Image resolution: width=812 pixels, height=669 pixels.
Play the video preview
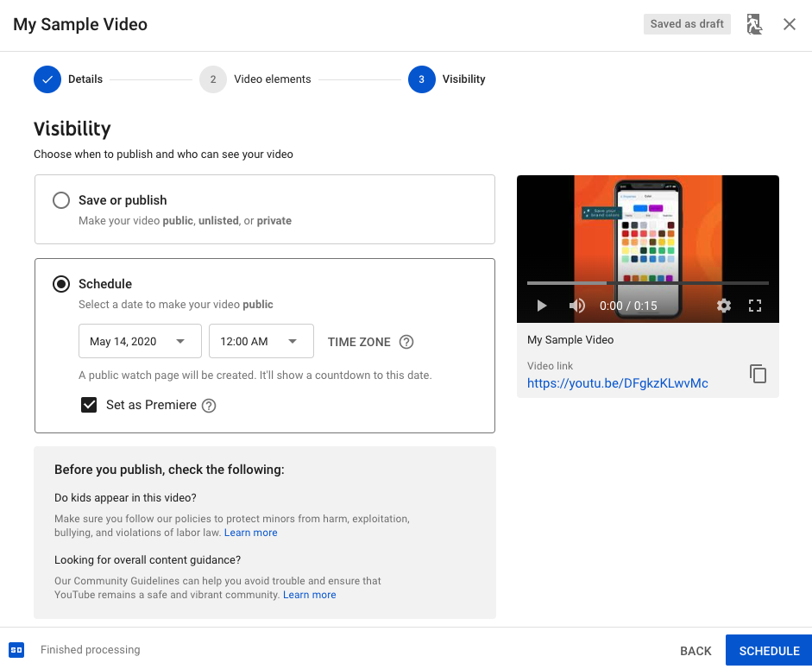click(x=541, y=305)
